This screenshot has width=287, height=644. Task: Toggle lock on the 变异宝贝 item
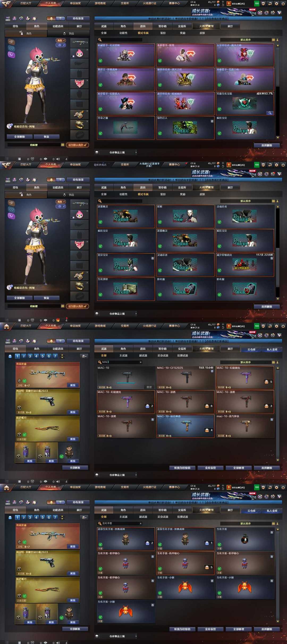152,258
